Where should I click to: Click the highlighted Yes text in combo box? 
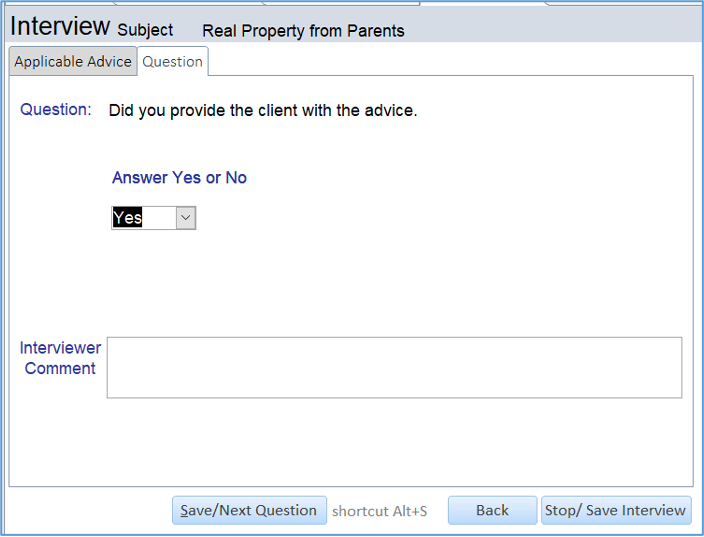click(x=128, y=218)
